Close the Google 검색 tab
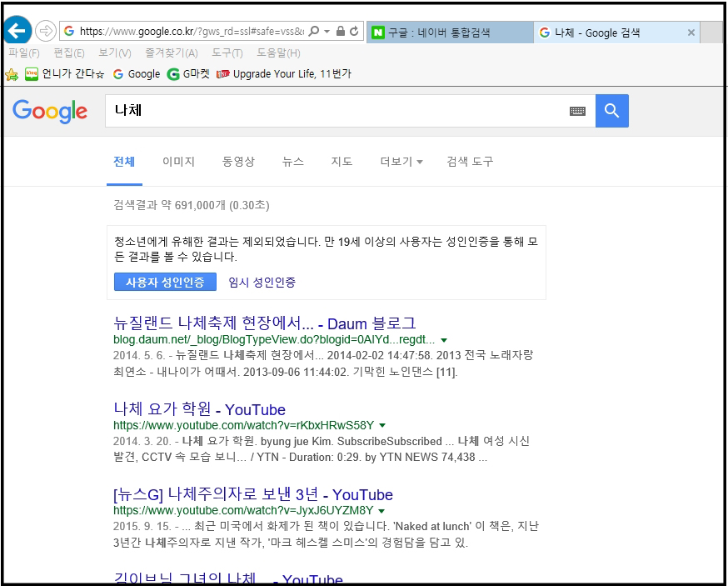This screenshot has width=728, height=586. pos(691,33)
